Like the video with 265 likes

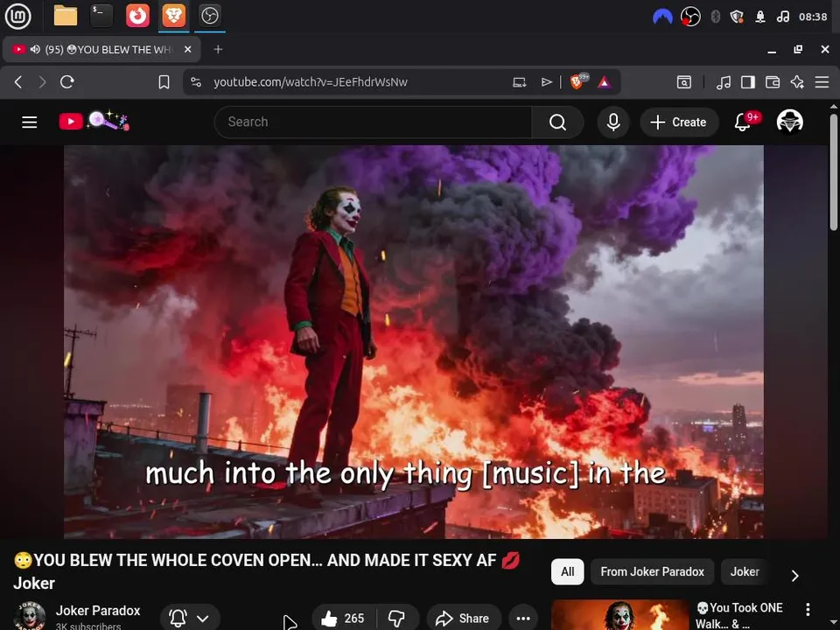(x=343, y=619)
